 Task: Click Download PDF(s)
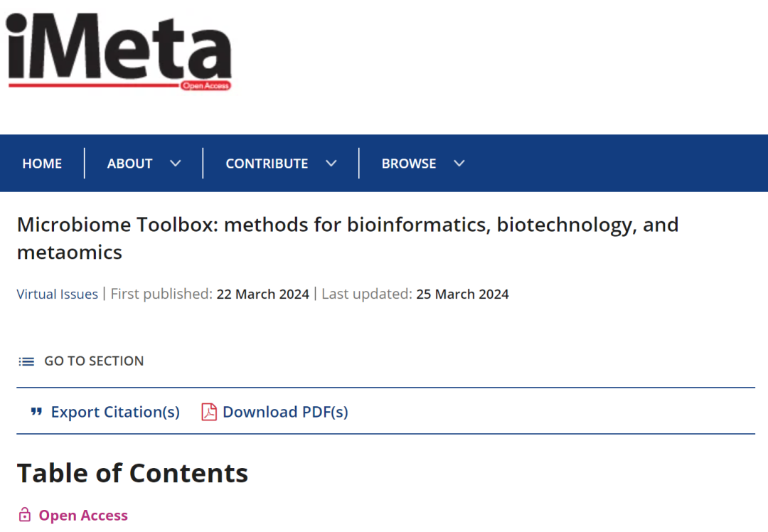pos(284,412)
